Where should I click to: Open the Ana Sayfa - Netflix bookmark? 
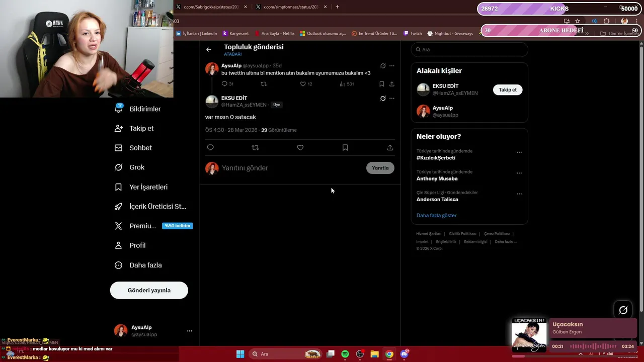[275, 34]
